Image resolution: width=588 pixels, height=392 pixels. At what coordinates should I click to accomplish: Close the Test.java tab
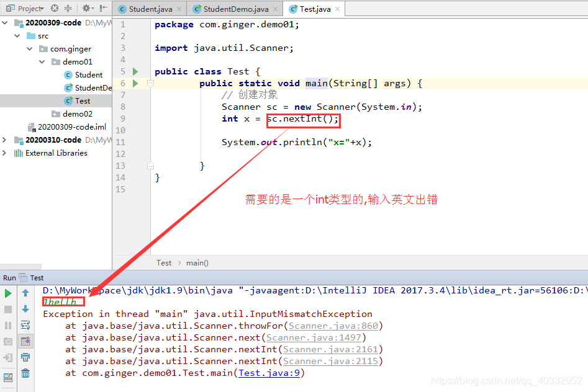coord(338,9)
